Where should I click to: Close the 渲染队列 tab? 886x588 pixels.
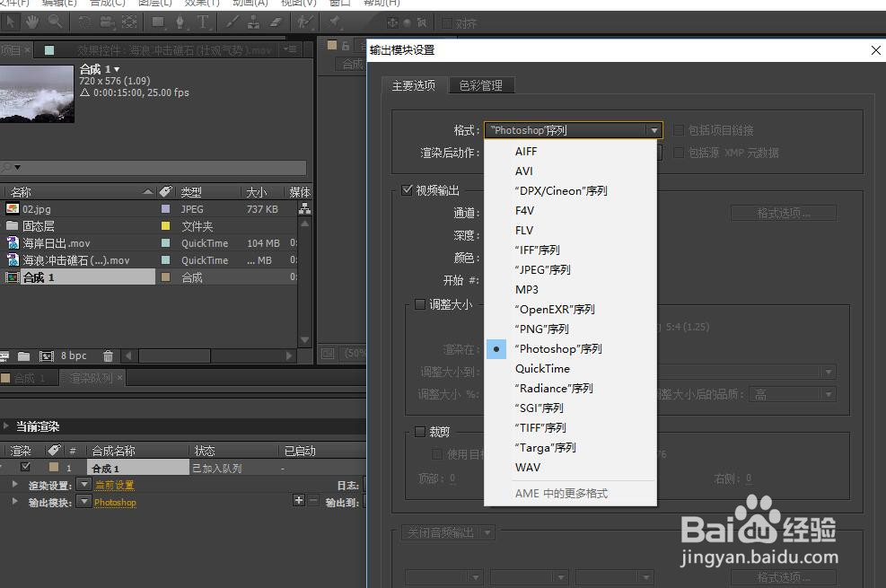click(x=119, y=377)
